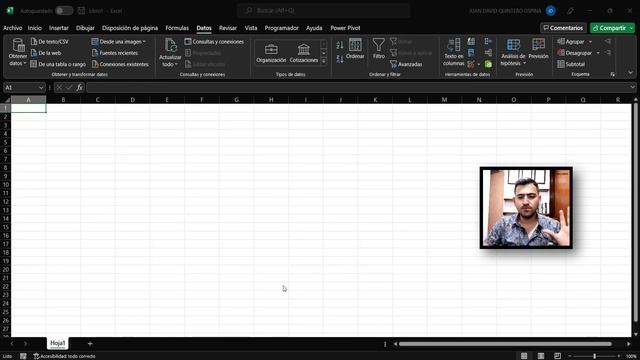Launch Texto en columnas wizard
The width and height of the screenshot is (640, 360).
pos(454,52)
